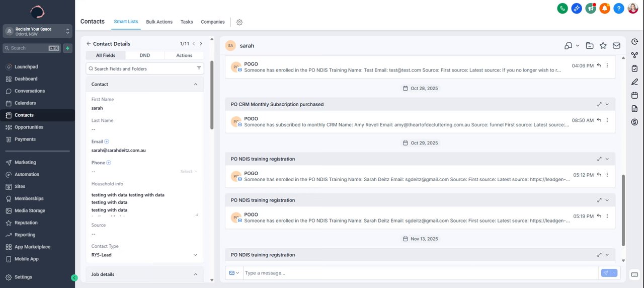Collapse the Contact section chevron
The width and height of the screenshot is (644, 288).
tap(196, 84)
